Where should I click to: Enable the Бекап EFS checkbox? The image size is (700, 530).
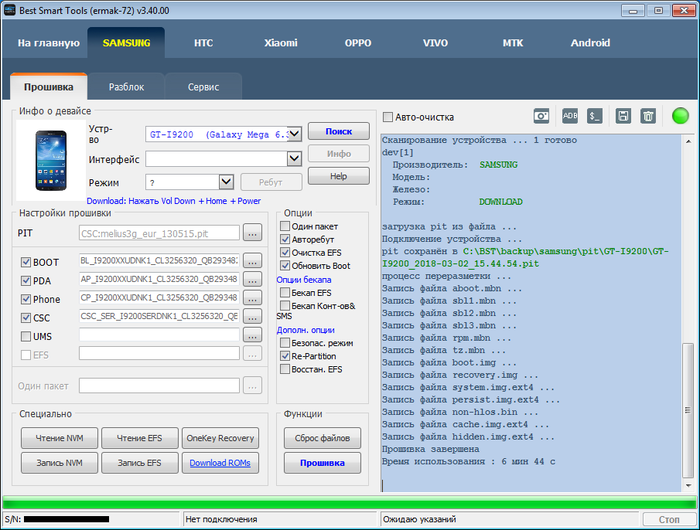pos(285,292)
